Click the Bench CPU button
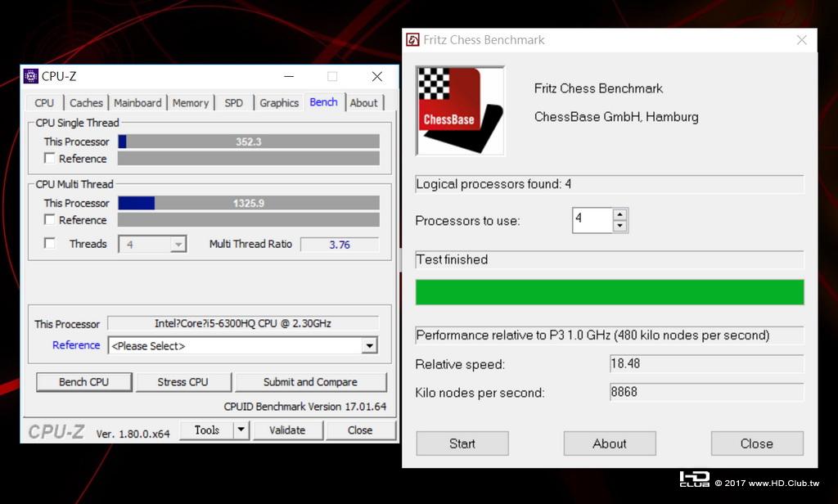838x504 pixels. [x=84, y=382]
